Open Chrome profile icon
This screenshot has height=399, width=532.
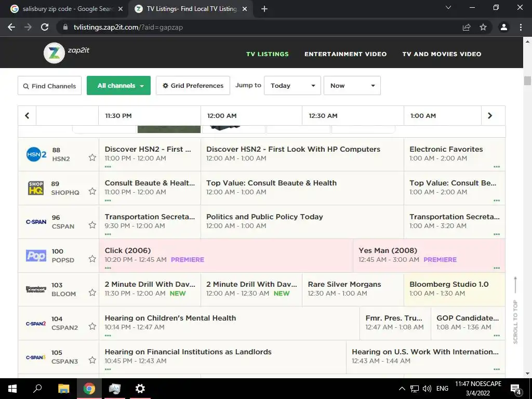coord(504,27)
